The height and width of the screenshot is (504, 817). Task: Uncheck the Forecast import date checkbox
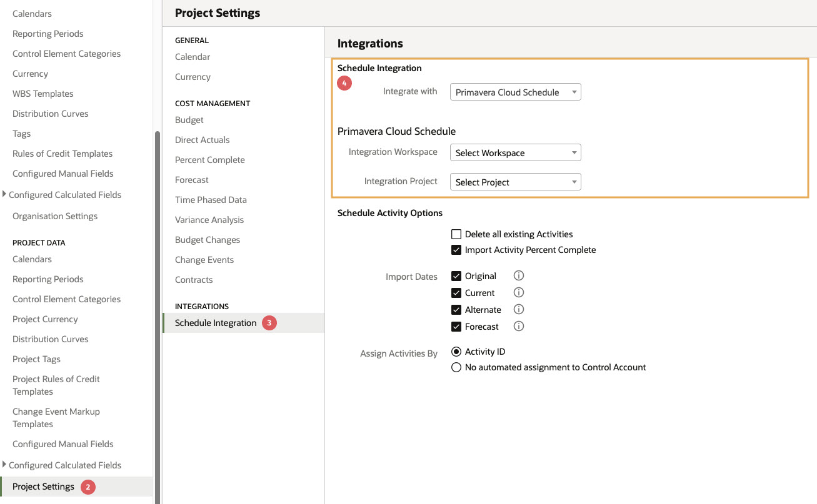coord(456,327)
